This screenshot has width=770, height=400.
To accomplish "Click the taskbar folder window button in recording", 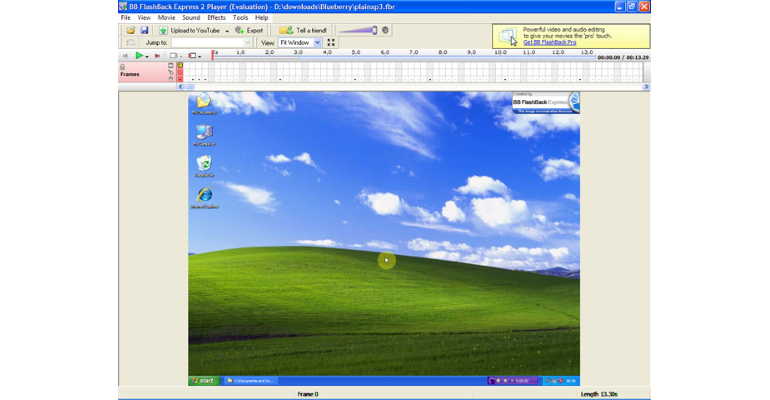I will [x=250, y=380].
